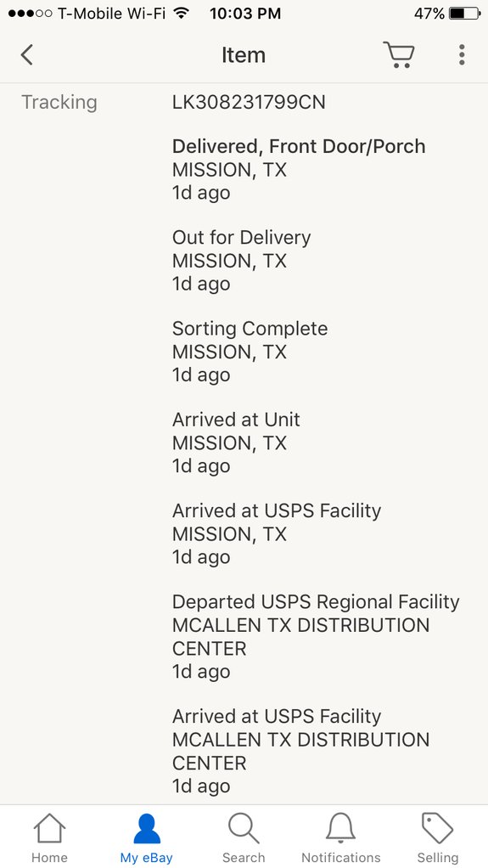The height and width of the screenshot is (868, 488).
Task: Tap the back arrow icon
Action: click(x=26, y=55)
